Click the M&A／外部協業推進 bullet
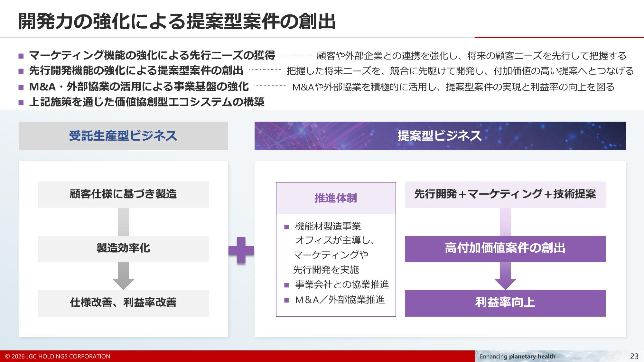This screenshot has height=362, width=644. point(340,300)
